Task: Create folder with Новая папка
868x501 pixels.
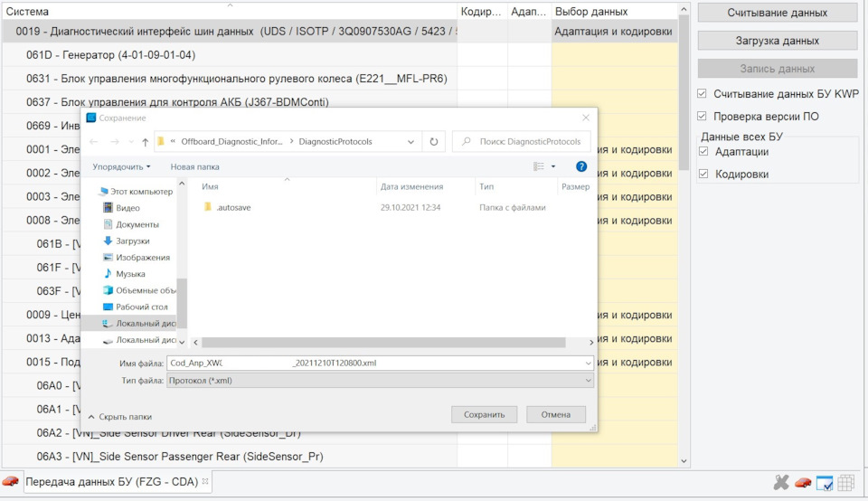Action: click(195, 166)
